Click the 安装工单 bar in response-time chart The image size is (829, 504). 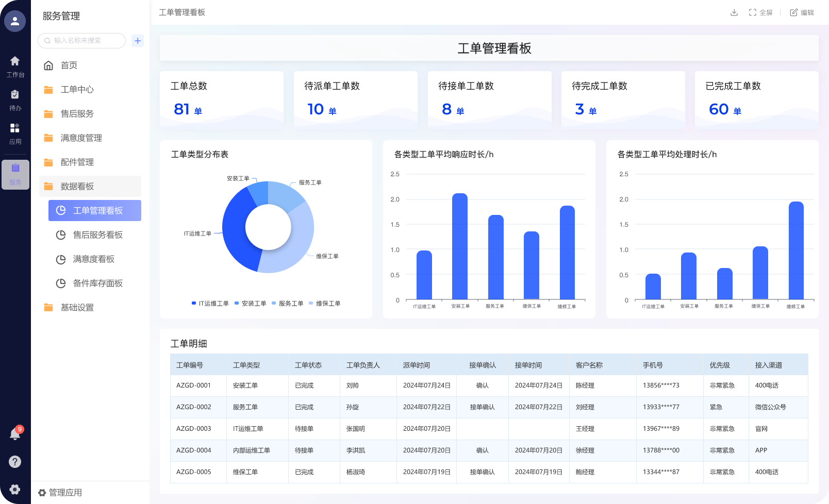tap(460, 246)
